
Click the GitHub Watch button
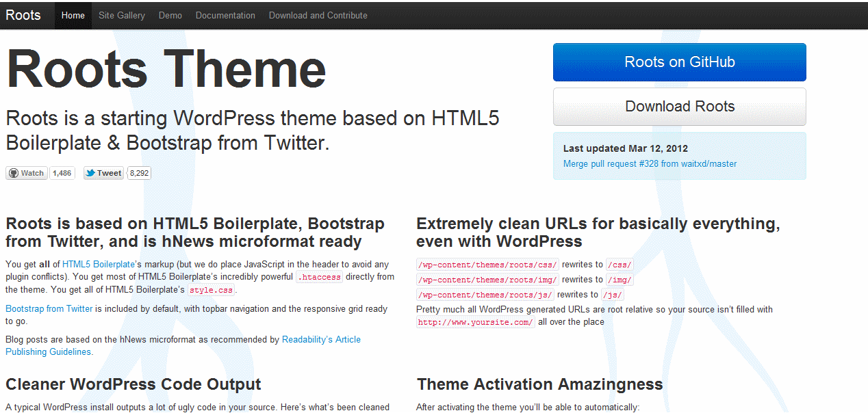(26, 174)
